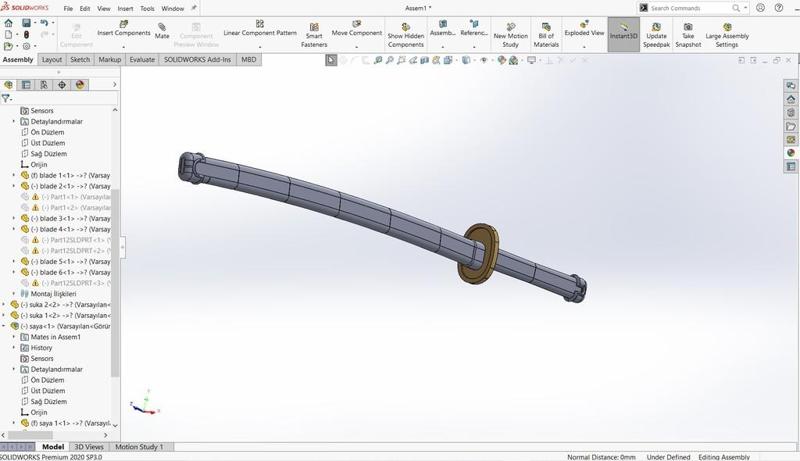Switch to the SOLIDWORKS Add-Ins tab
The width and height of the screenshot is (800, 461).
coord(197,60)
